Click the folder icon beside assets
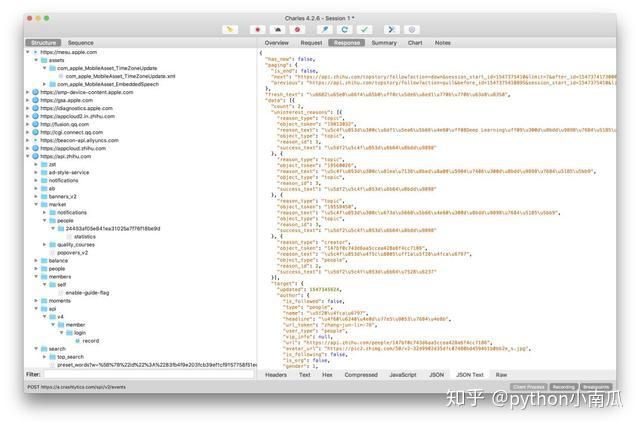 tap(44, 60)
